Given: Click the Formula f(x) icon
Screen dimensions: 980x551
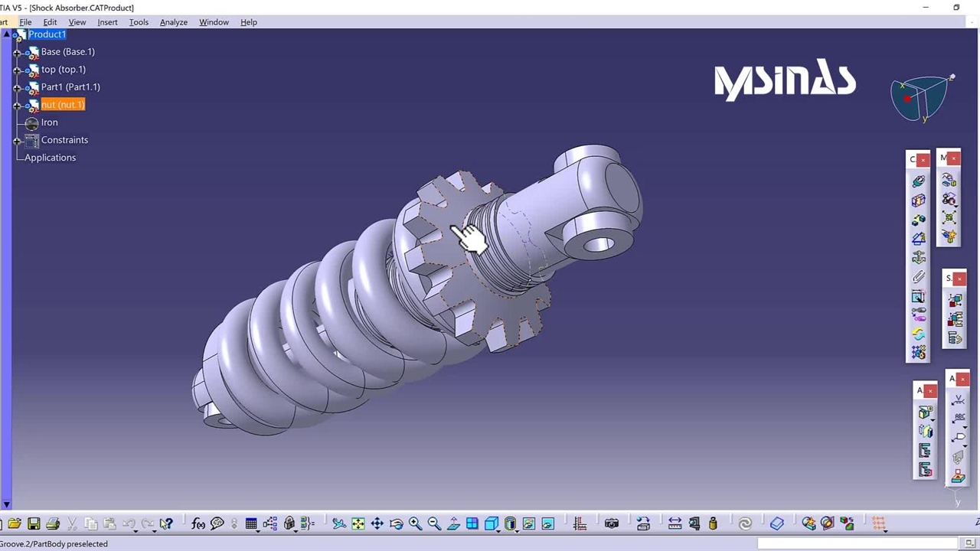Looking at the screenshot, I should (198, 523).
